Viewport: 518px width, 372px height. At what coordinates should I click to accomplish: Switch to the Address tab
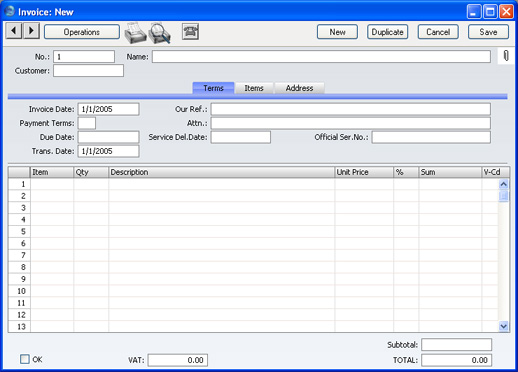[x=299, y=88]
